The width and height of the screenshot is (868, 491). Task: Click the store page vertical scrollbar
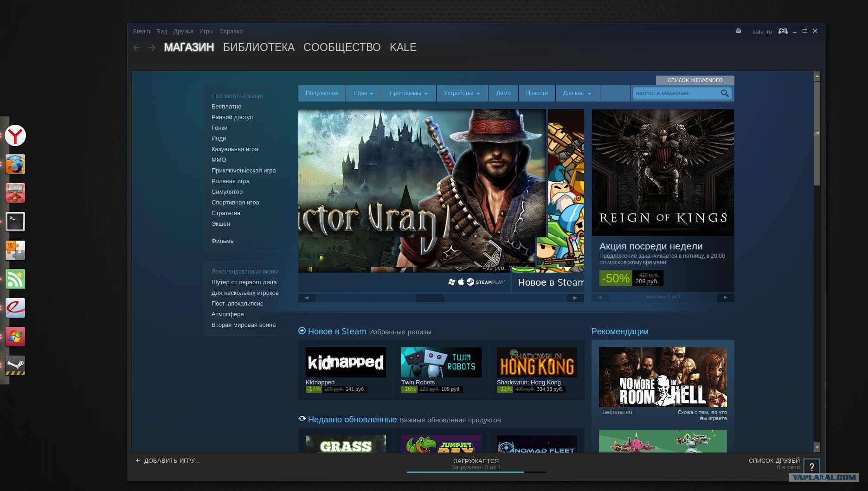(817, 134)
